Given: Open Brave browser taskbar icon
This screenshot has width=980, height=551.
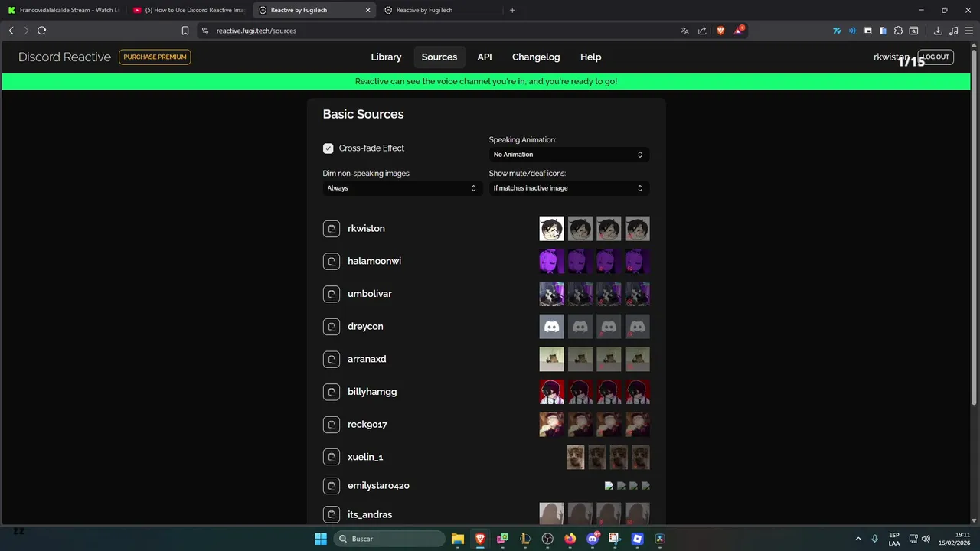Looking at the screenshot, I should pos(480,539).
